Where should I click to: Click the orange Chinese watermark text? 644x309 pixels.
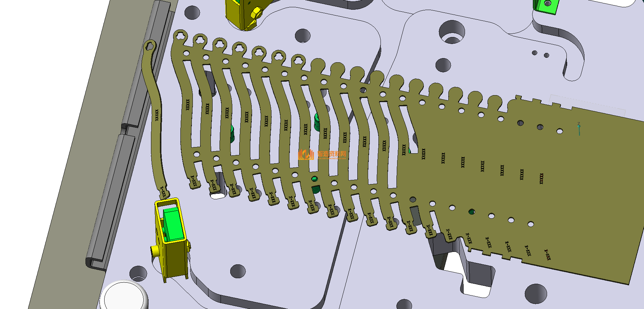point(331,154)
